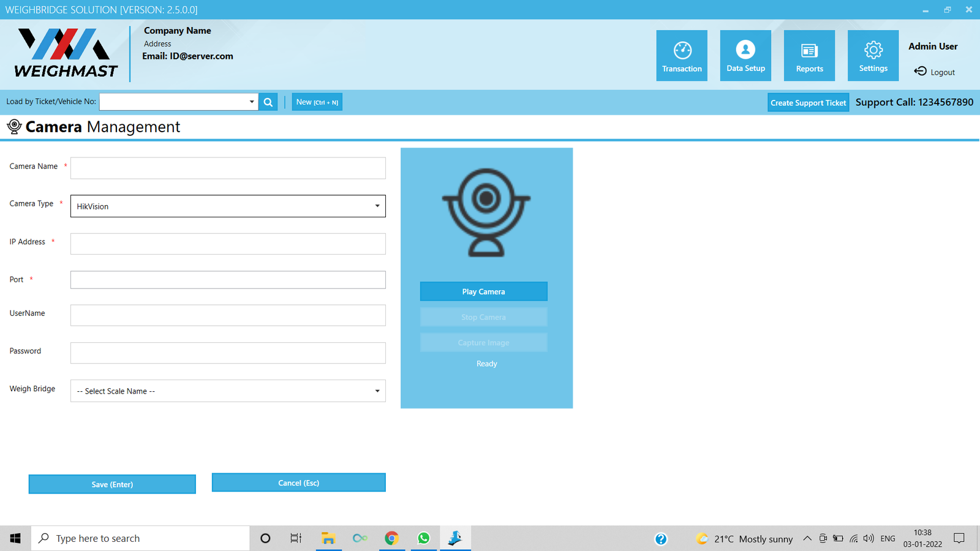Click the New (Ctrl + N) button

pyautogui.click(x=317, y=102)
